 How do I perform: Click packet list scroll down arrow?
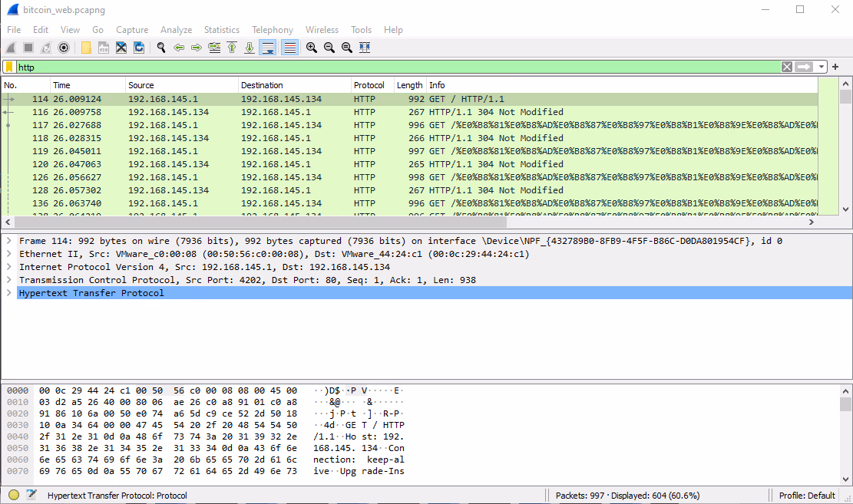tap(845, 209)
